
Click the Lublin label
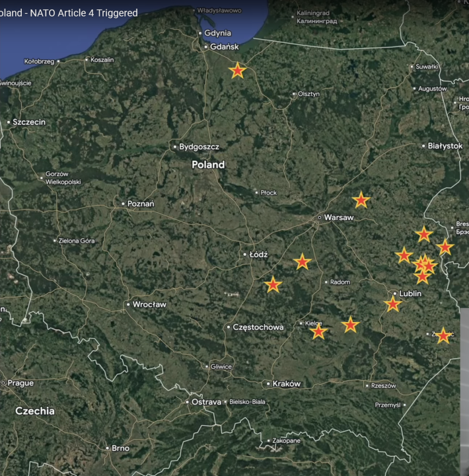click(x=410, y=294)
